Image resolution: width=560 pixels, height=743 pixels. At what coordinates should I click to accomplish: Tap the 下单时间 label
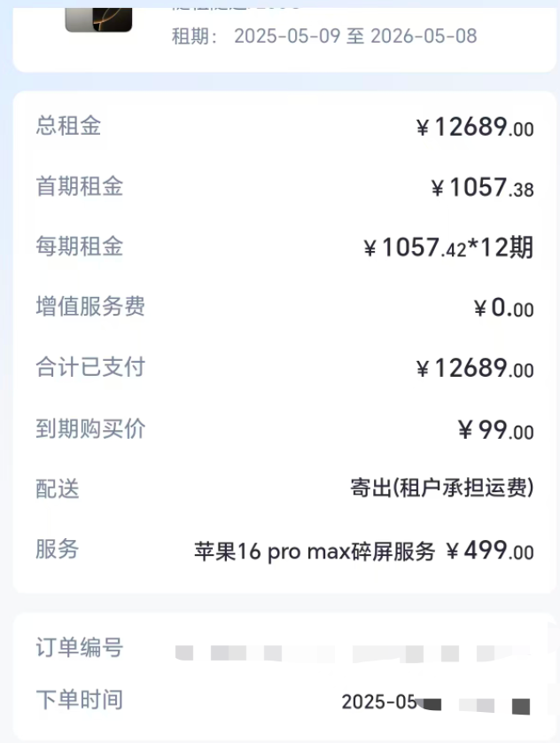(x=79, y=700)
